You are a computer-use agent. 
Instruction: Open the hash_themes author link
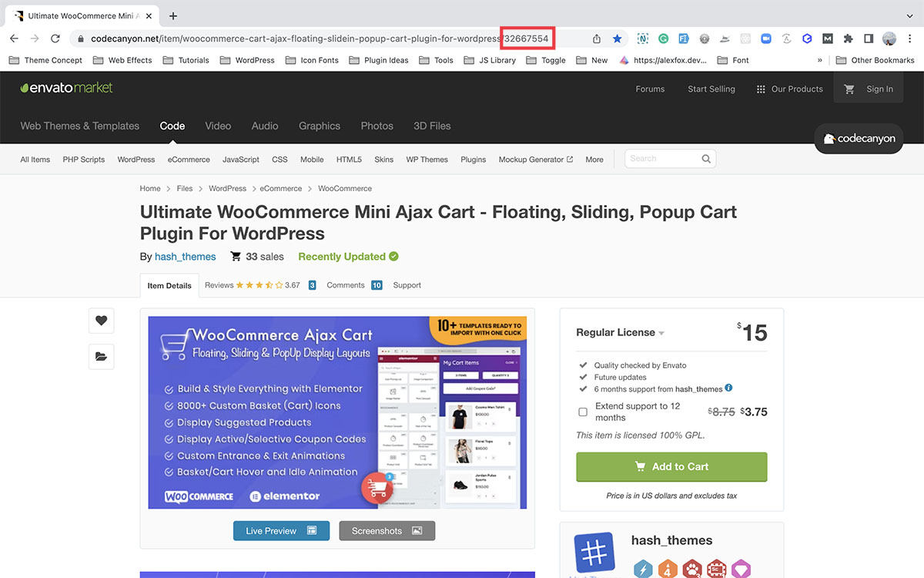click(x=186, y=257)
